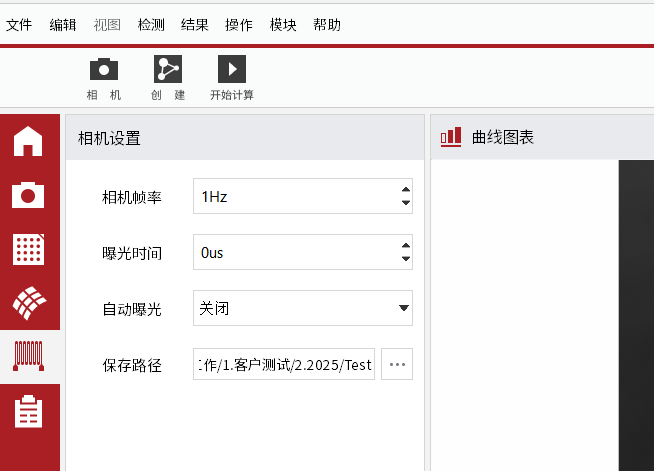Viewport: 654px width, 471px height.
Task: Open the 文件 (File) menu
Action: click(19, 25)
